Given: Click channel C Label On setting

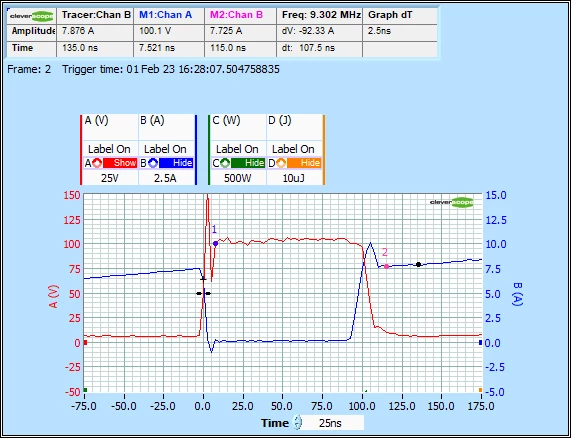Looking at the screenshot, I should click(237, 149).
